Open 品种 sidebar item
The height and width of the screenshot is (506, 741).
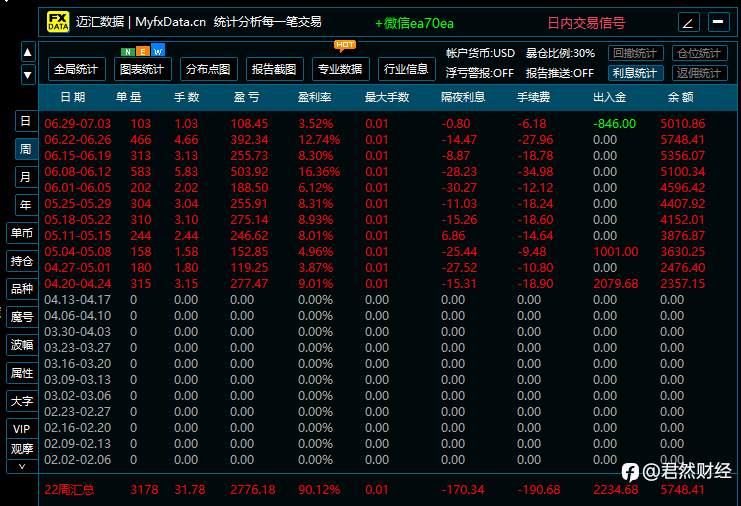pyautogui.click(x=22, y=289)
